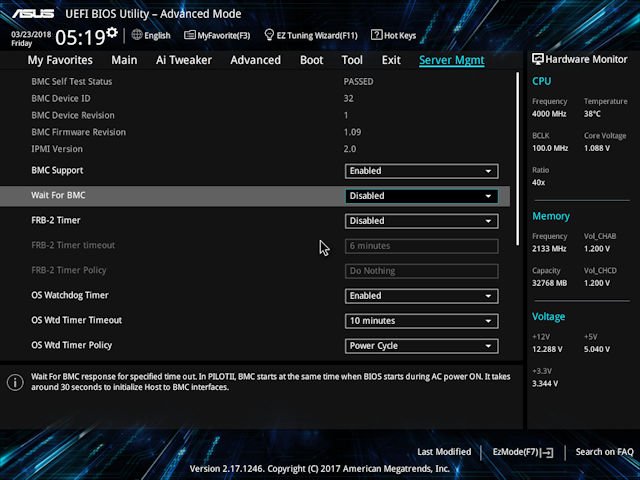The image size is (640, 480).
Task: Go to the Ai Tweaker tab
Action: [x=184, y=60]
